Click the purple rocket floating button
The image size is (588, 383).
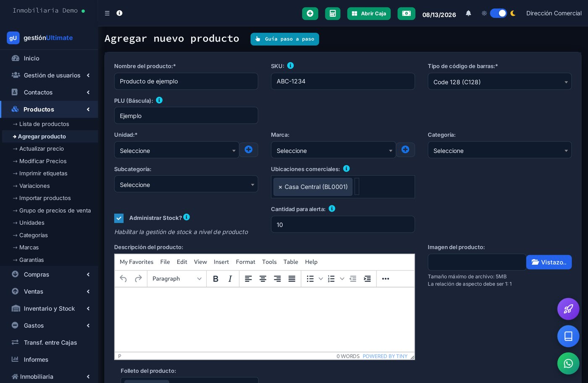(568, 309)
